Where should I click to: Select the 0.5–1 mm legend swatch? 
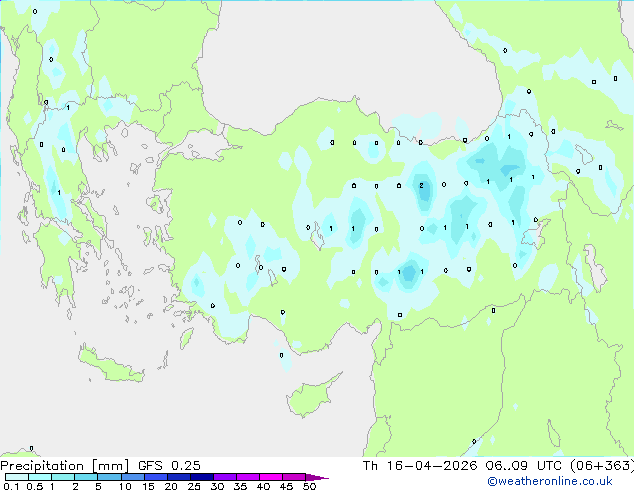point(40,477)
